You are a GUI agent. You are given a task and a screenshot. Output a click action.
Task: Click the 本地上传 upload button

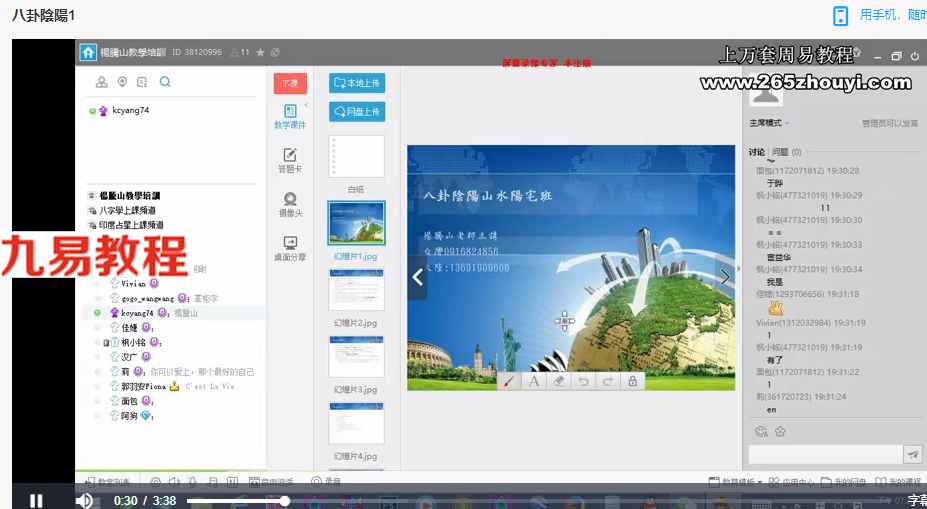tap(357, 83)
